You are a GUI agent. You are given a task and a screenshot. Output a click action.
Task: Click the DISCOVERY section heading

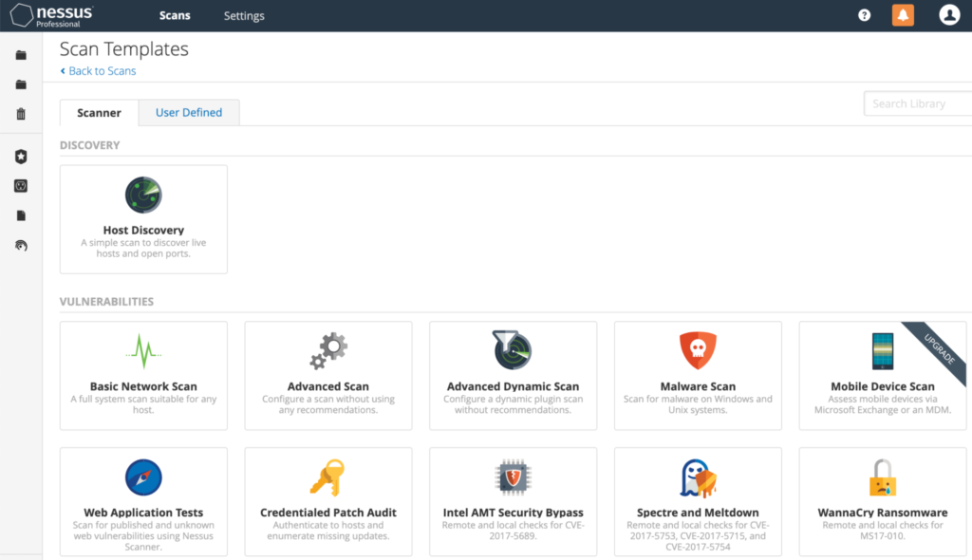point(90,145)
